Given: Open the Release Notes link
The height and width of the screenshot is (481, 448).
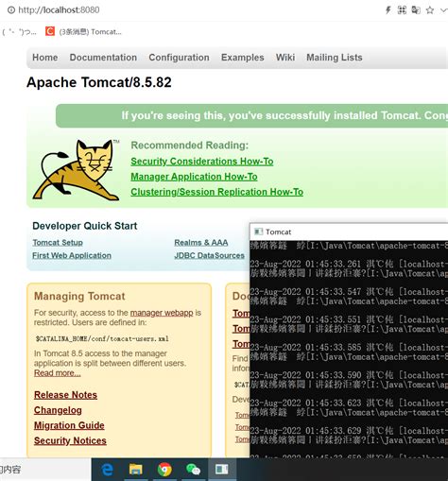Looking at the screenshot, I should pos(65,395).
